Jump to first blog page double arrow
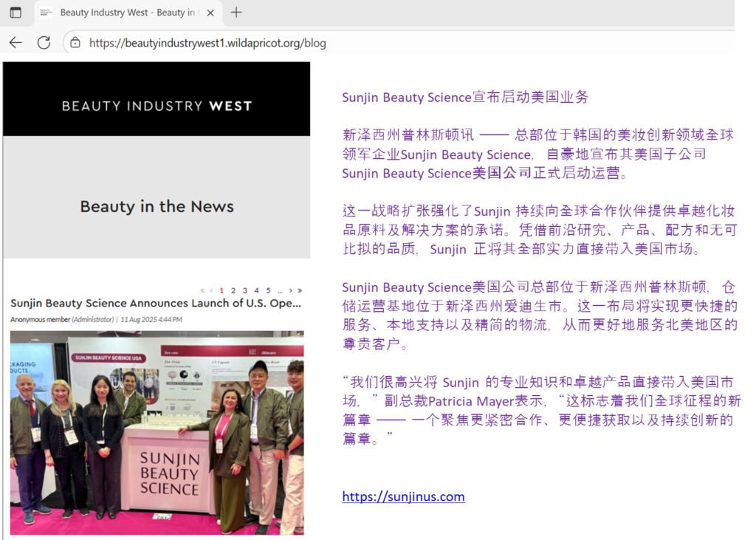This screenshot has width=756, height=540. pos(202,290)
